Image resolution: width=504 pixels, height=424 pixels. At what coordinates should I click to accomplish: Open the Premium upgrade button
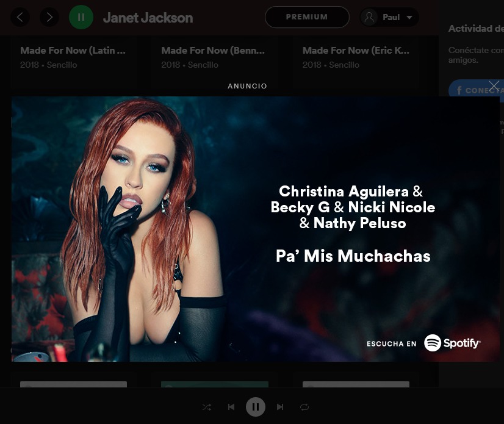(x=307, y=17)
